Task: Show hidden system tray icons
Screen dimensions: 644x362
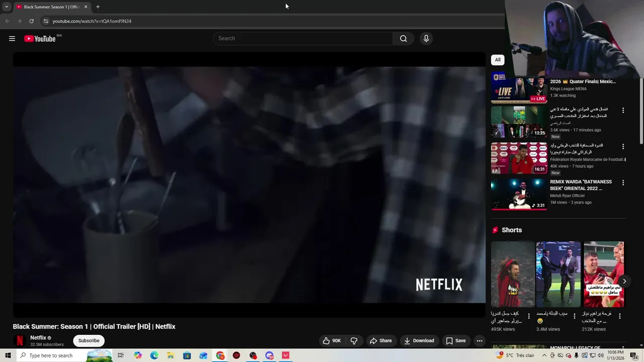Action: point(544,355)
